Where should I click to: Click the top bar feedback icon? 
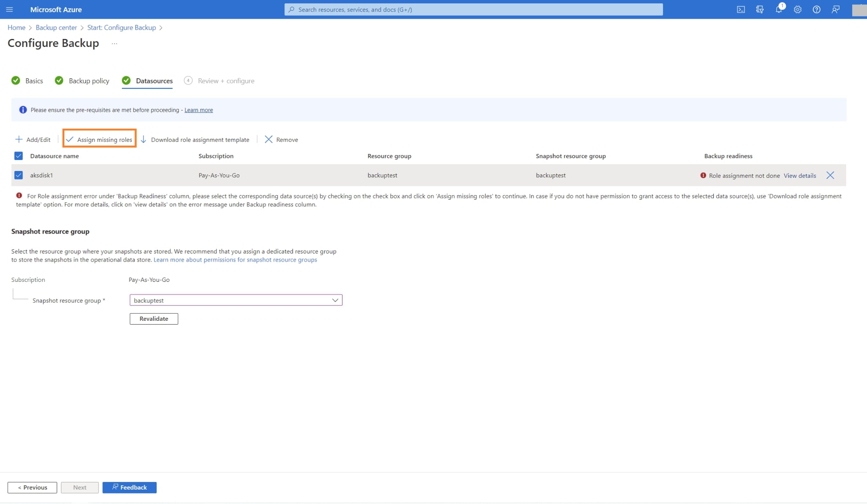(835, 9)
